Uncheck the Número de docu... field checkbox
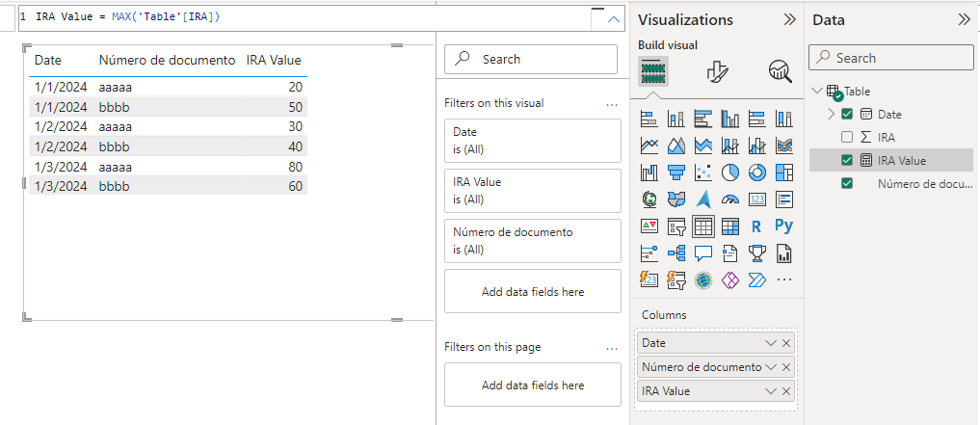 tap(847, 184)
